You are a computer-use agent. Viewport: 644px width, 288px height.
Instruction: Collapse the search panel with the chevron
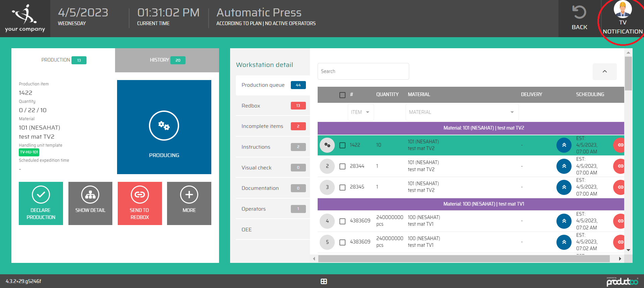tap(604, 71)
